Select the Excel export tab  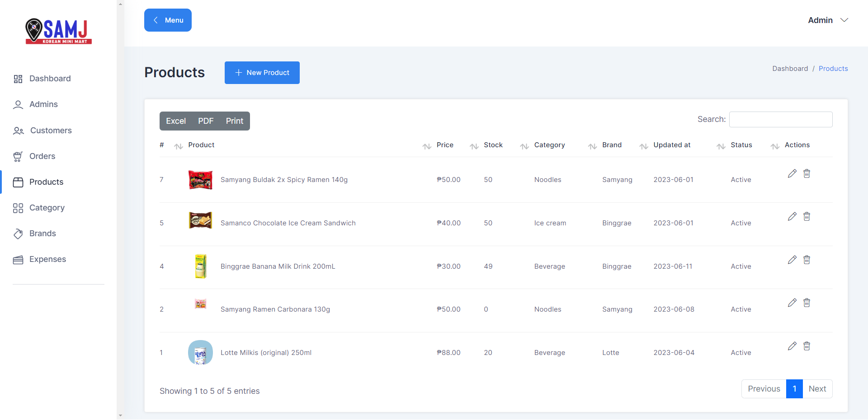coord(176,121)
